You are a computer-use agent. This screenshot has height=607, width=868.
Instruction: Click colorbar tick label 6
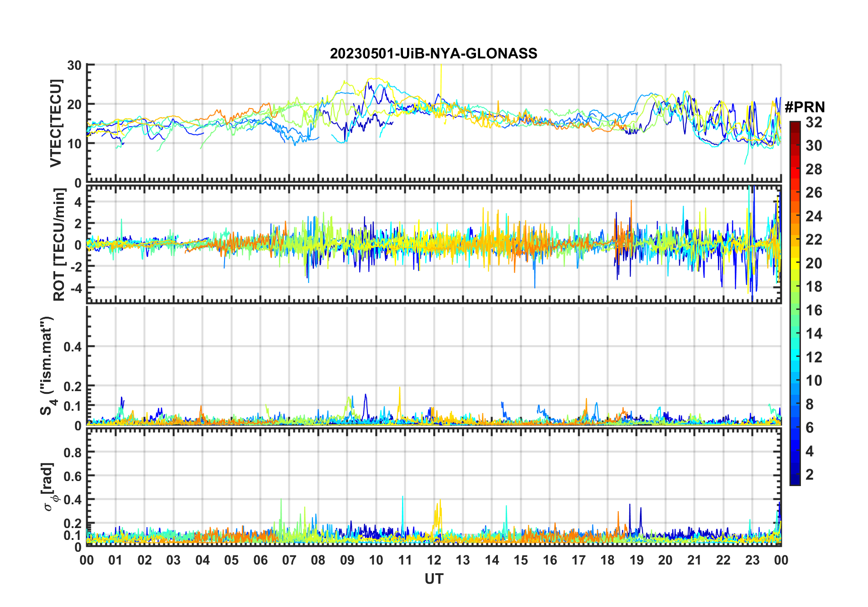coord(810,428)
